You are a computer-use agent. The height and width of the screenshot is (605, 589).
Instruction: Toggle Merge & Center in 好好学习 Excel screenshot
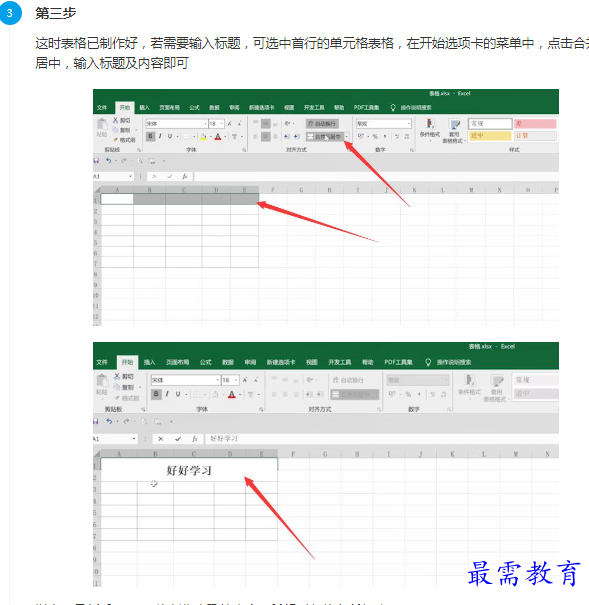pos(355,394)
